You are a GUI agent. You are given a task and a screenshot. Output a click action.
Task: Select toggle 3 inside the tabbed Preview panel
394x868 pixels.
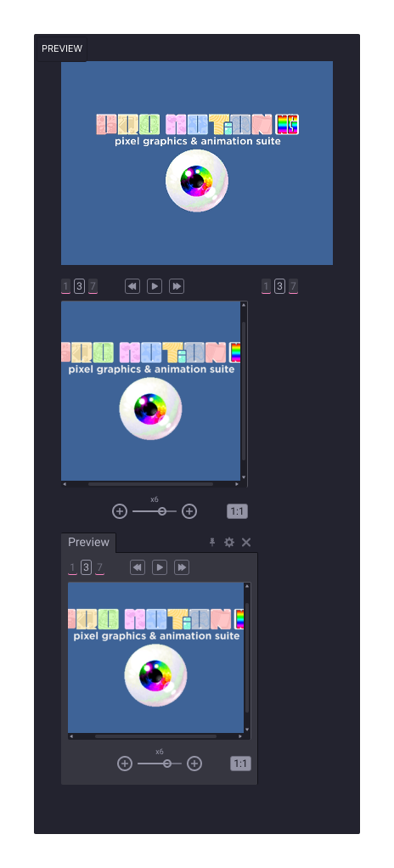click(86, 567)
